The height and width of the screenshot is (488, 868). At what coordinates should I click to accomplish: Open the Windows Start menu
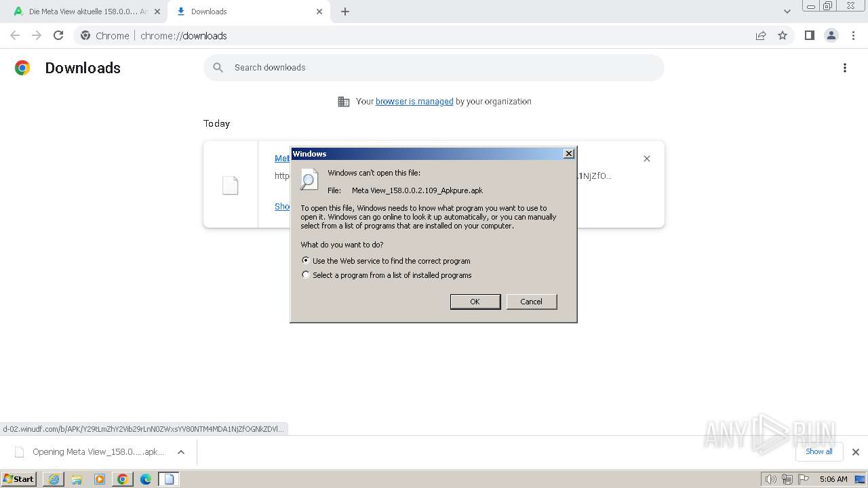click(19, 479)
